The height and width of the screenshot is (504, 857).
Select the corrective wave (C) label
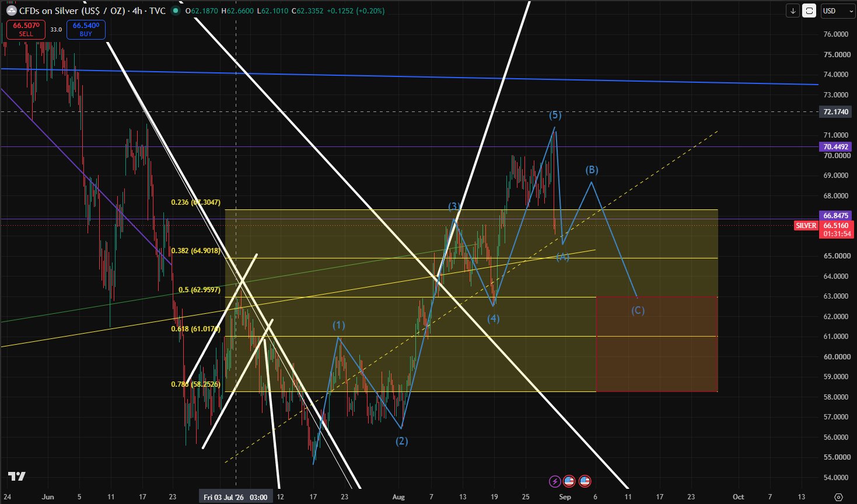(x=638, y=310)
